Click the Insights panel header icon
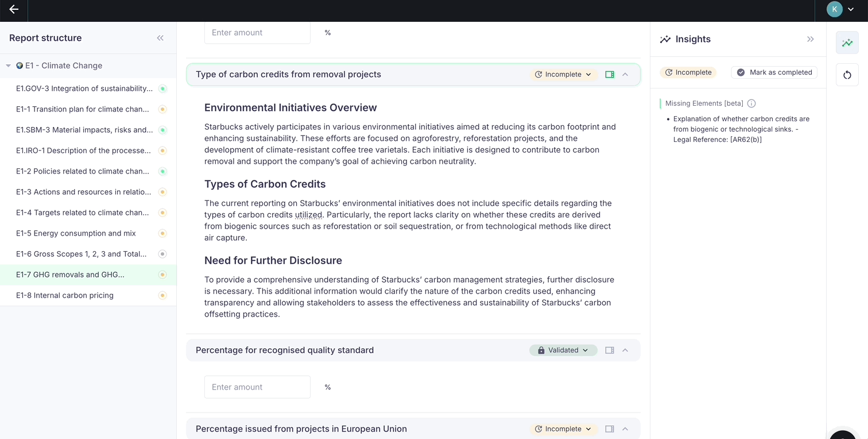The image size is (868, 439). coord(665,39)
